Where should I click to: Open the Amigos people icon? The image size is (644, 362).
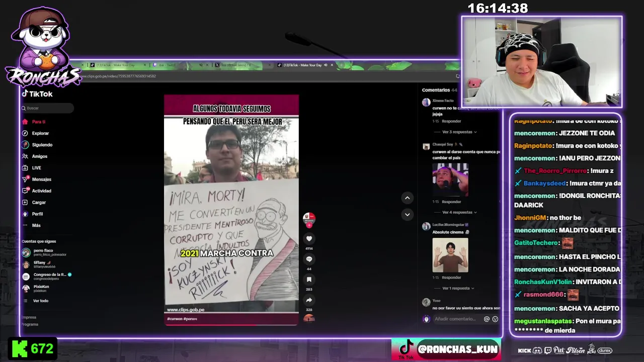click(25, 156)
